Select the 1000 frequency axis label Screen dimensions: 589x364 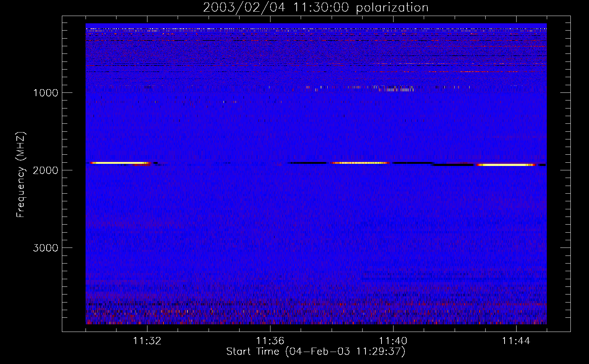tap(46, 93)
